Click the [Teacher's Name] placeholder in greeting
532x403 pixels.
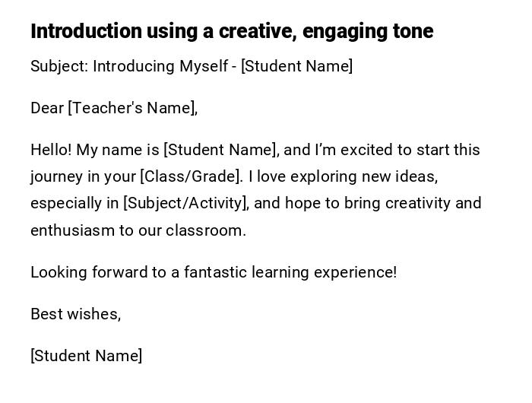pyautogui.click(x=133, y=108)
